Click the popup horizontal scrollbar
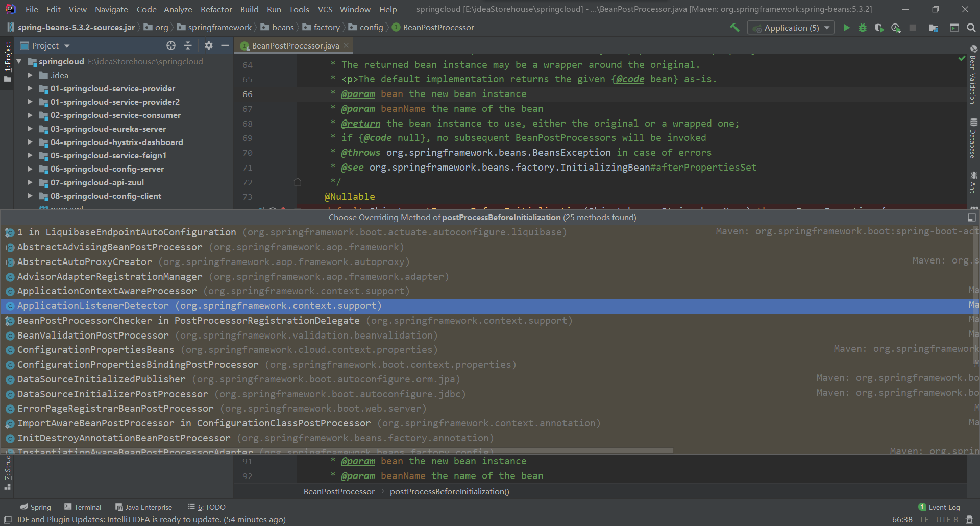 coord(337,451)
